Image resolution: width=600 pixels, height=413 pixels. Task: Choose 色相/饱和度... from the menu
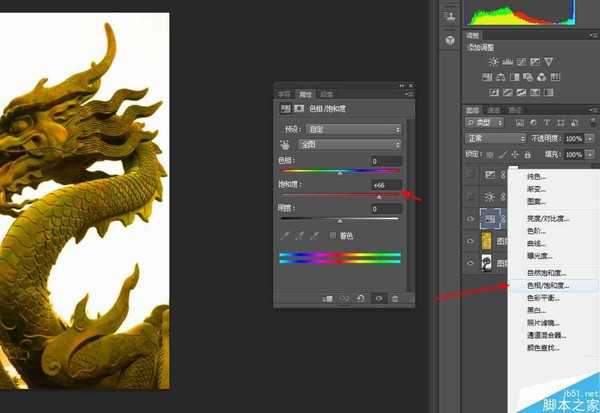[546, 285]
